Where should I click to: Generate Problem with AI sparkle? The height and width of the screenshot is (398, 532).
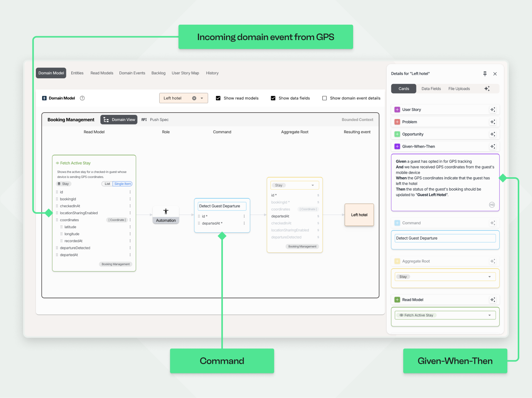493,122
